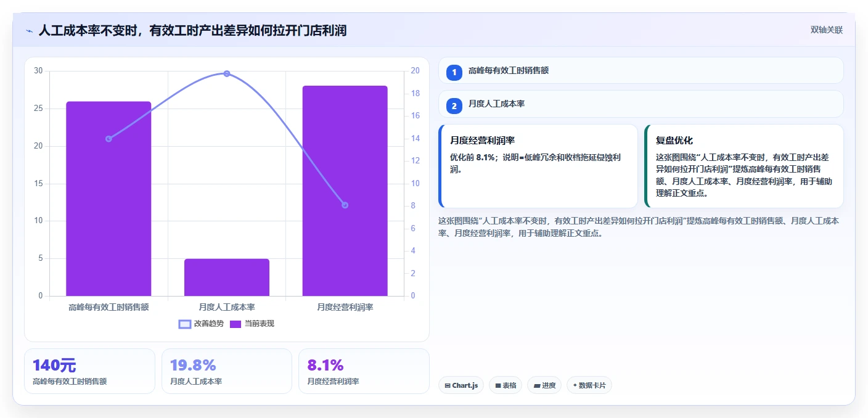Toggle the 当前表现 legend entry
Image resolution: width=868 pixels, height=418 pixels.
(252, 324)
